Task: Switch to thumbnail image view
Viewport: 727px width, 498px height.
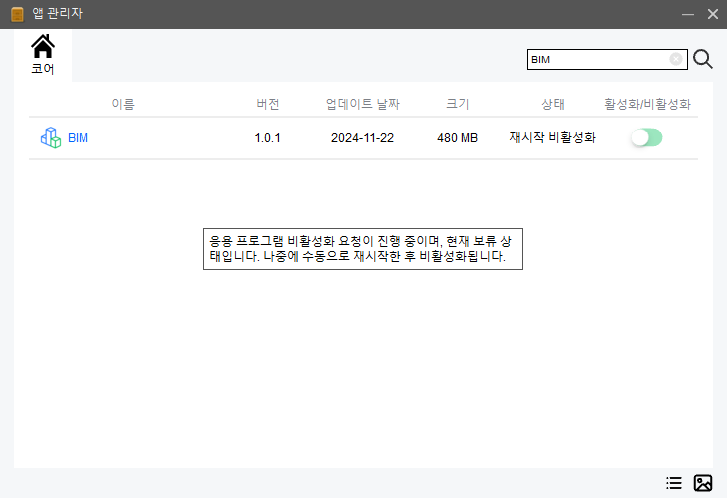Action: (x=703, y=483)
